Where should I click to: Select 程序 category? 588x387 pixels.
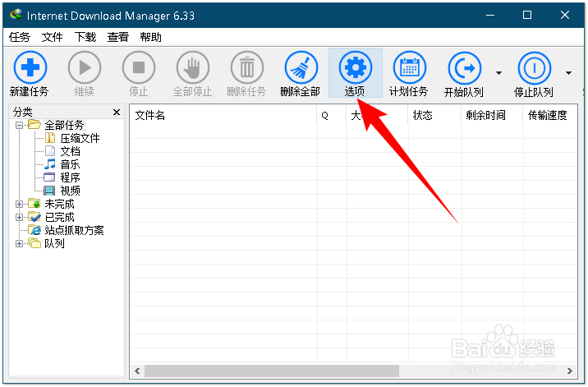point(70,177)
